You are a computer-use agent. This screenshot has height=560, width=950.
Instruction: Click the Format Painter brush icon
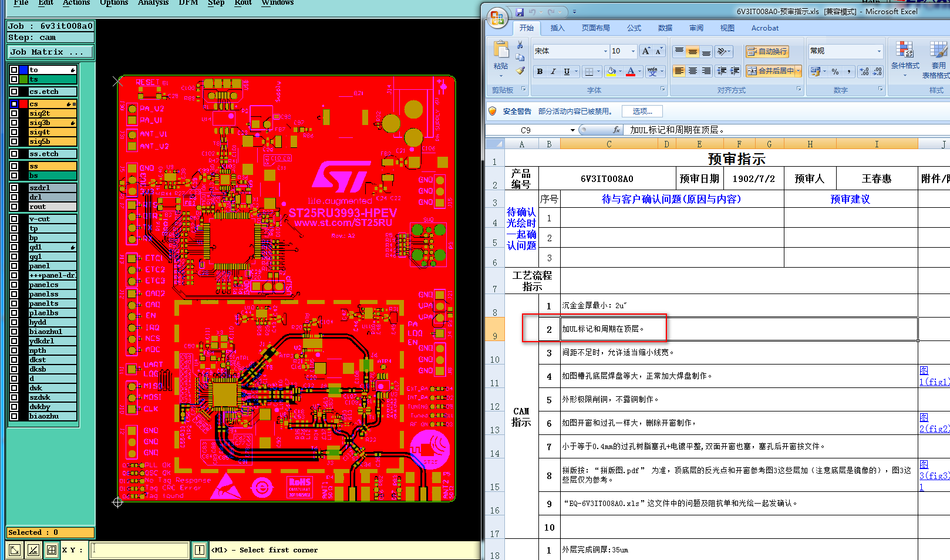520,70
